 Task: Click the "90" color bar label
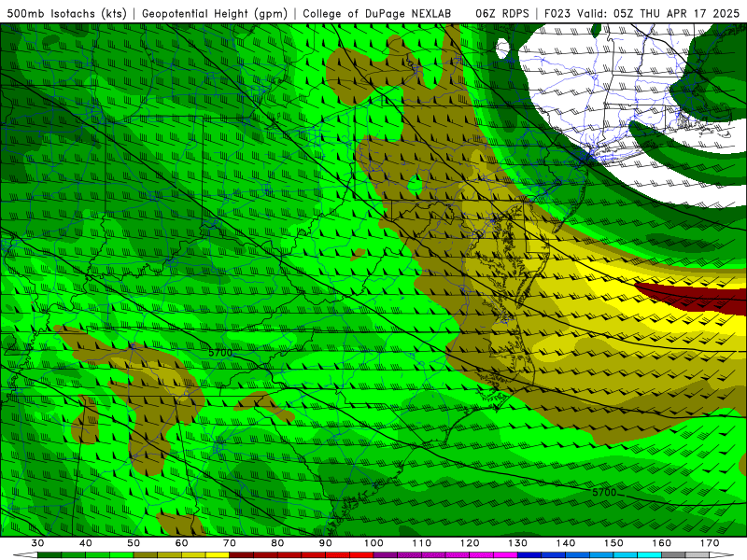pyautogui.click(x=325, y=543)
